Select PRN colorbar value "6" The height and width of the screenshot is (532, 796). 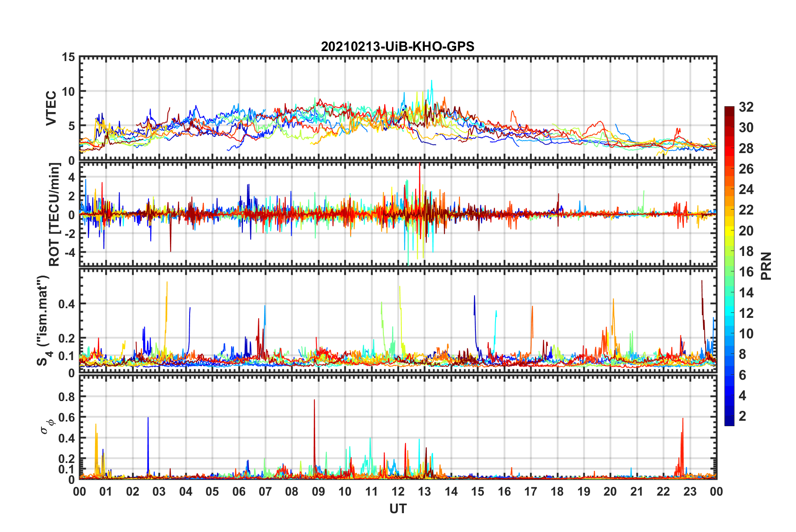coord(742,375)
